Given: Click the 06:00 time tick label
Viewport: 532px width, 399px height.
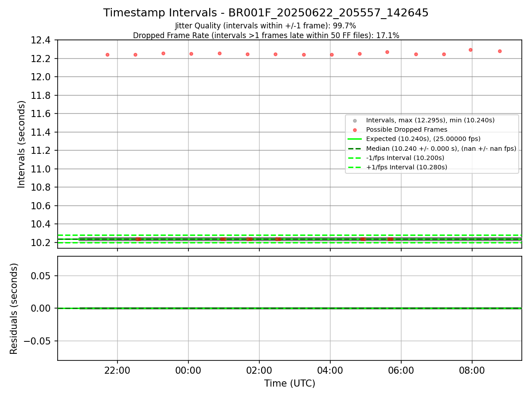Looking at the screenshot, I should click(x=401, y=370).
